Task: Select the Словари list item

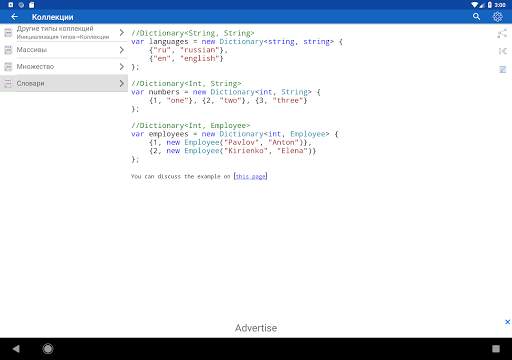Action: [x=64, y=83]
